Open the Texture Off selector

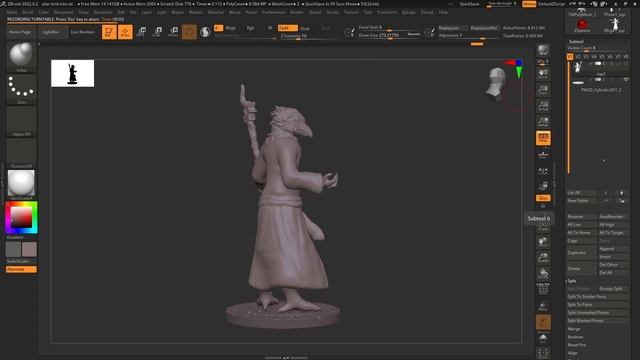click(x=21, y=153)
